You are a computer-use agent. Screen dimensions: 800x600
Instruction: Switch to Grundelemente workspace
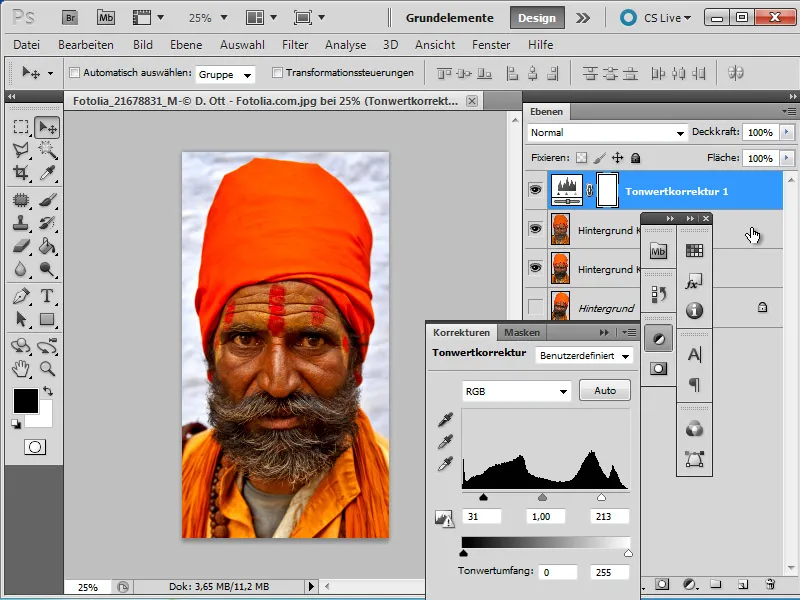449,18
